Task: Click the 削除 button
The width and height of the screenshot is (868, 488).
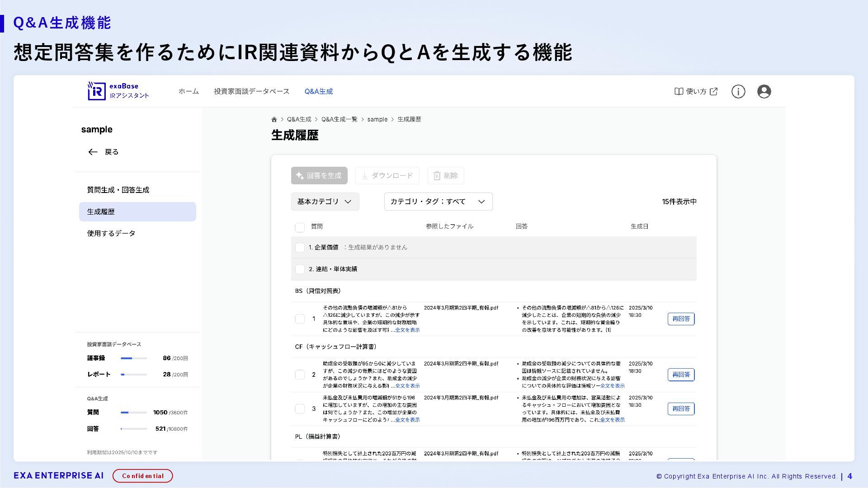Action: [x=446, y=176]
